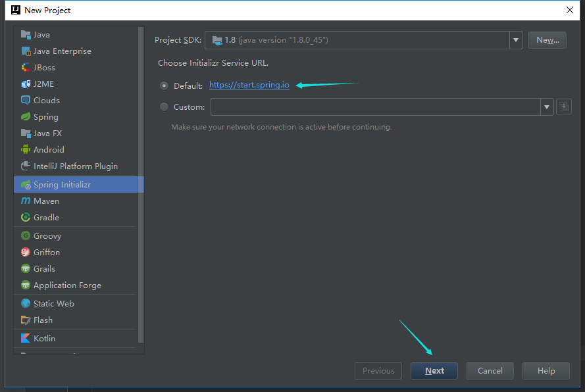Click the Kotlin icon
This screenshot has width=585, height=392.
coord(26,338)
